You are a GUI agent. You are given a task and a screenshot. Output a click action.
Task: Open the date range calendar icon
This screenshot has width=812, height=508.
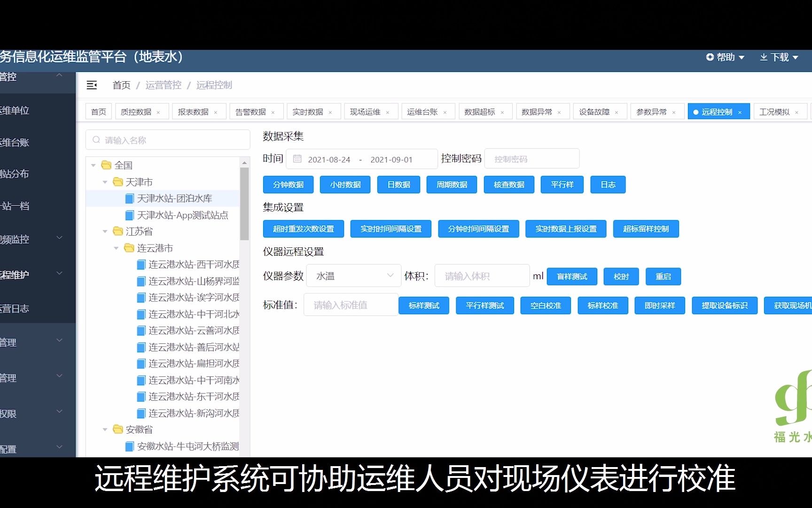(297, 159)
